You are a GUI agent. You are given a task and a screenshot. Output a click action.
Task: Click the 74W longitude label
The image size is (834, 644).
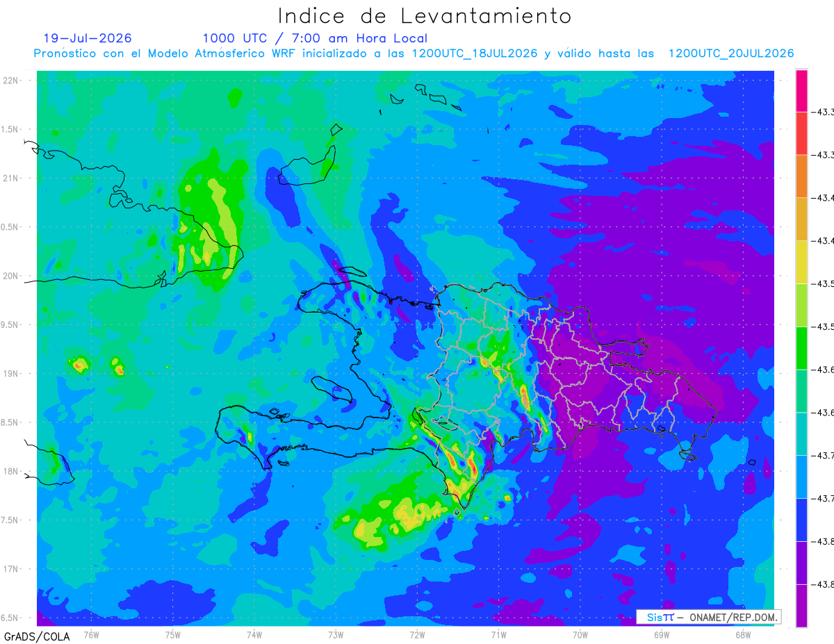point(254,634)
